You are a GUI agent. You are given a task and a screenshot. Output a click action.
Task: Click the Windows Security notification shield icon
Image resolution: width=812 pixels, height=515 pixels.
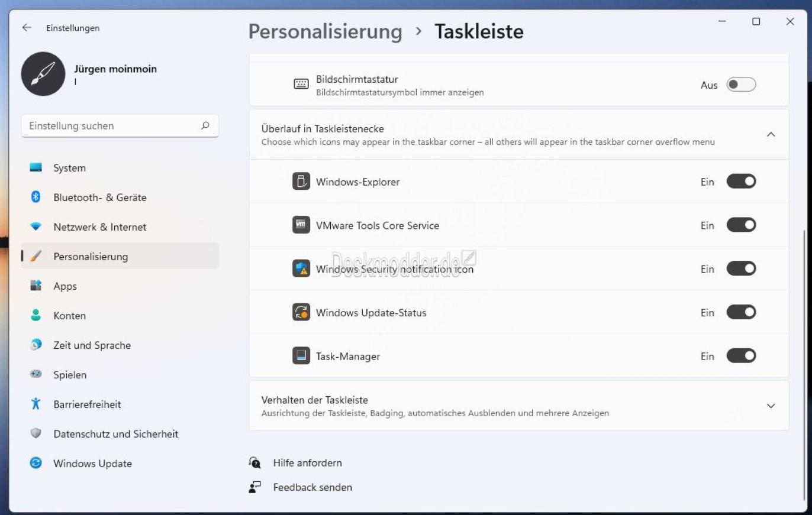click(301, 269)
